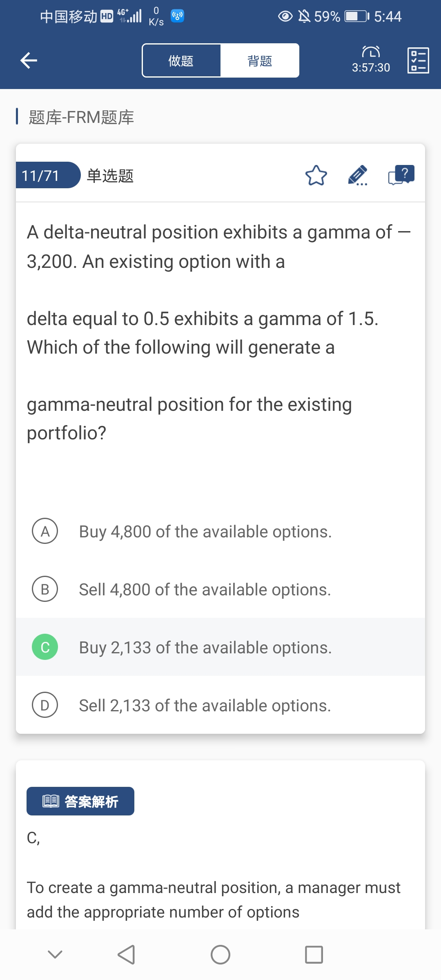Open question feedback bubble icon

click(401, 176)
